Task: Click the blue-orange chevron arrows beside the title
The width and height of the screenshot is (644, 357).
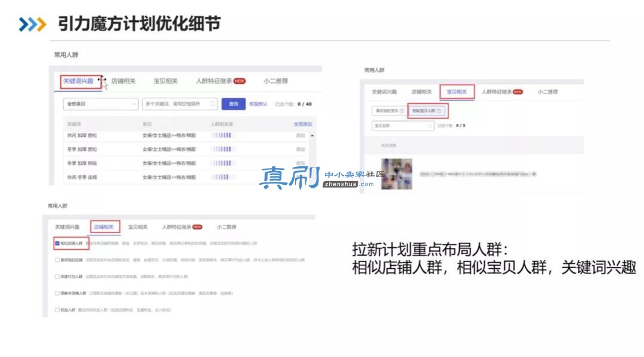Action: pyautogui.click(x=32, y=24)
